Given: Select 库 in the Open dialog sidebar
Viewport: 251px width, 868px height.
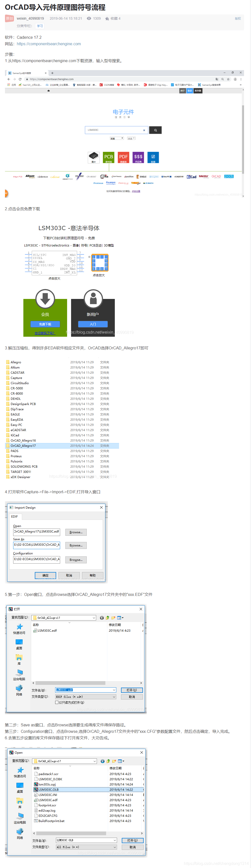Looking at the screenshot, I should [x=20, y=803].
